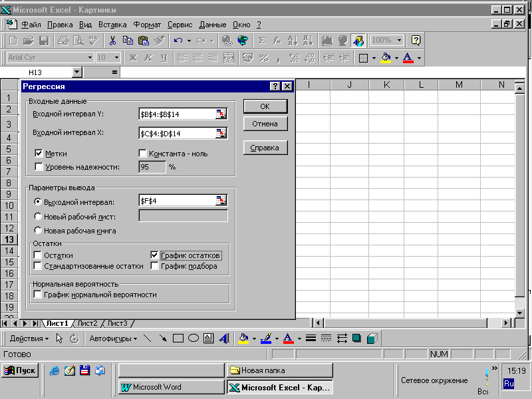Screen dimensions: 532x399
Task: Check the Остатки checkbox
Action: [38, 255]
